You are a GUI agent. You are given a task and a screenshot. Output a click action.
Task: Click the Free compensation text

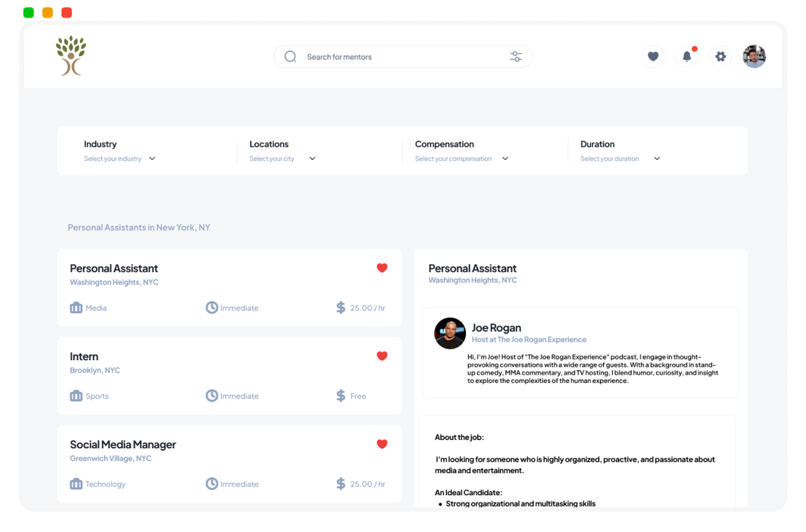click(x=358, y=396)
